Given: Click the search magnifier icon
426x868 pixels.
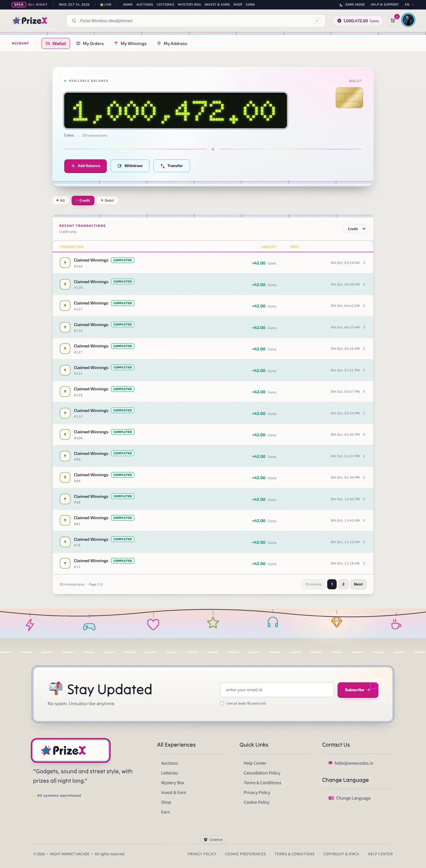Looking at the screenshot, I should [74, 20].
